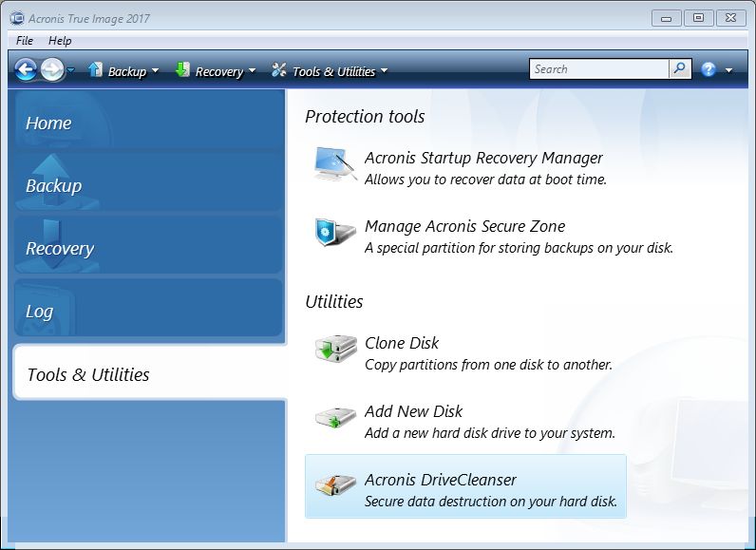The width and height of the screenshot is (756, 550).
Task: Open the Help menu
Action: tap(60, 41)
